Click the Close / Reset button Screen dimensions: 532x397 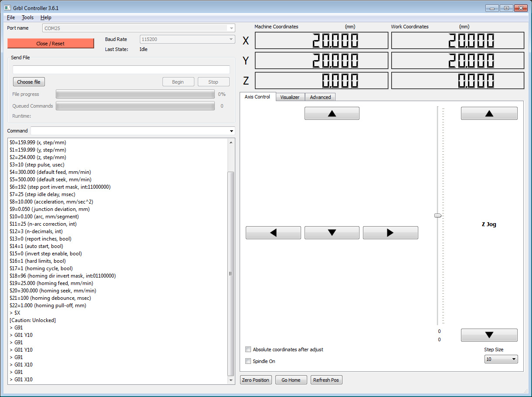[x=51, y=44]
